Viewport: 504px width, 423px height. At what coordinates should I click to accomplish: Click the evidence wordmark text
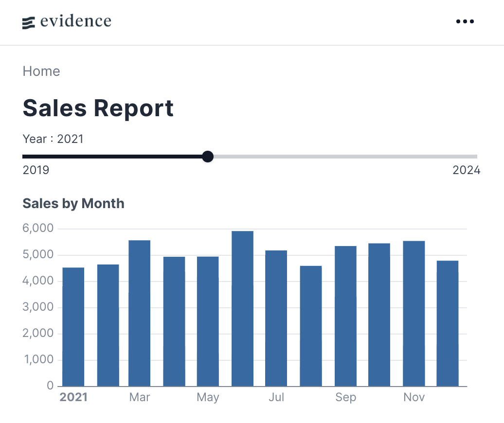[76, 21]
